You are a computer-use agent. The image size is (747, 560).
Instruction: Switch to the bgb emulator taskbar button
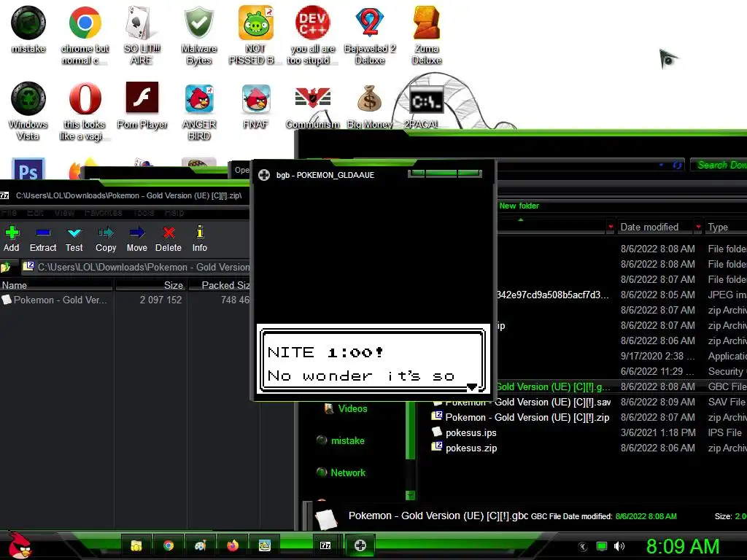coord(360,545)
